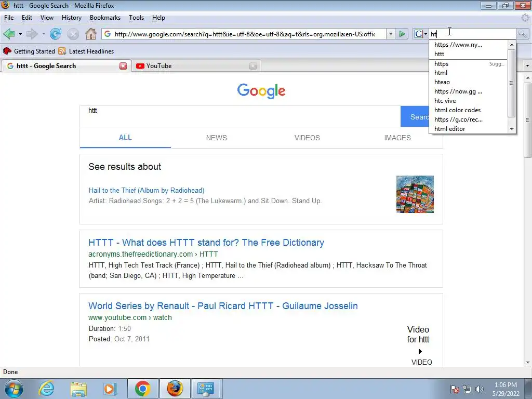
Task: Click the suggestion list scroll-up arrow
Action: [x=511, y=45]
